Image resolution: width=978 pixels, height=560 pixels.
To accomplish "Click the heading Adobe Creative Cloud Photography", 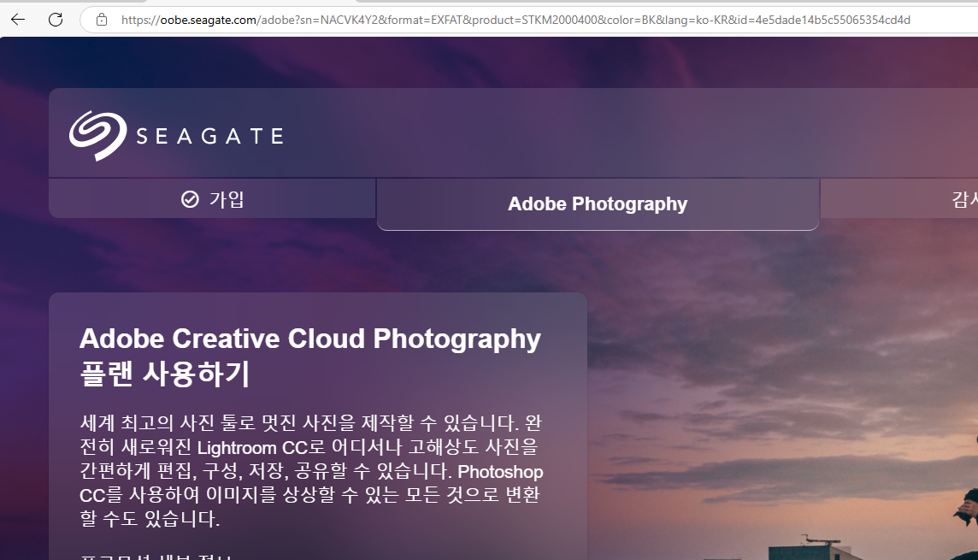I will pos(310,339).
